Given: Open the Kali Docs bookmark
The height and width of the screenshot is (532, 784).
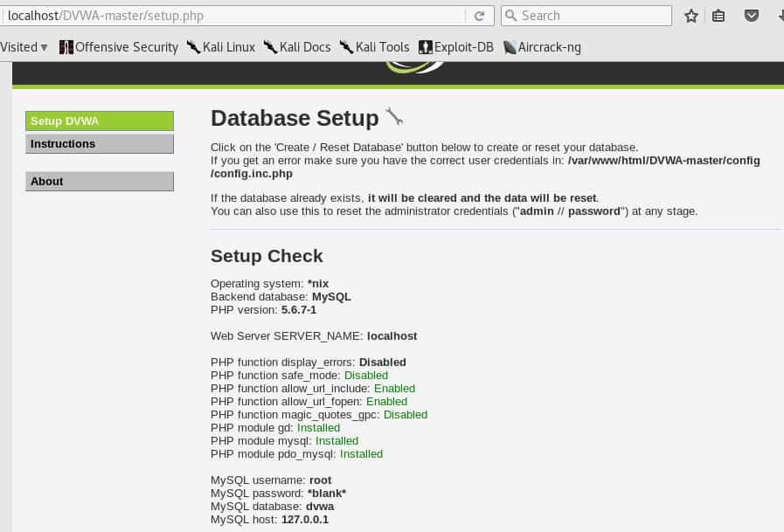Looking at the screenshot, I should point(297,47).
